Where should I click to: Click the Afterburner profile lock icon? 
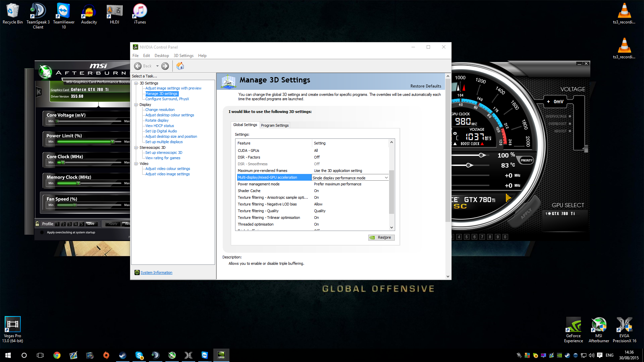(x=37, y=224)
